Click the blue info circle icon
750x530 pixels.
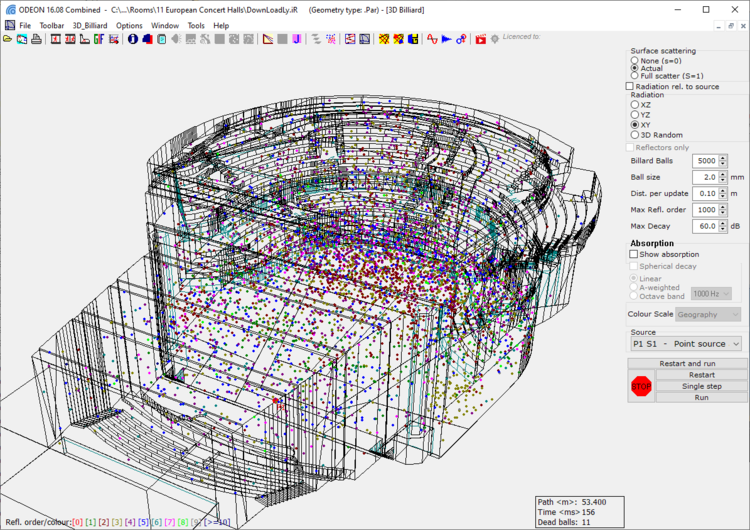click(132, 39)
